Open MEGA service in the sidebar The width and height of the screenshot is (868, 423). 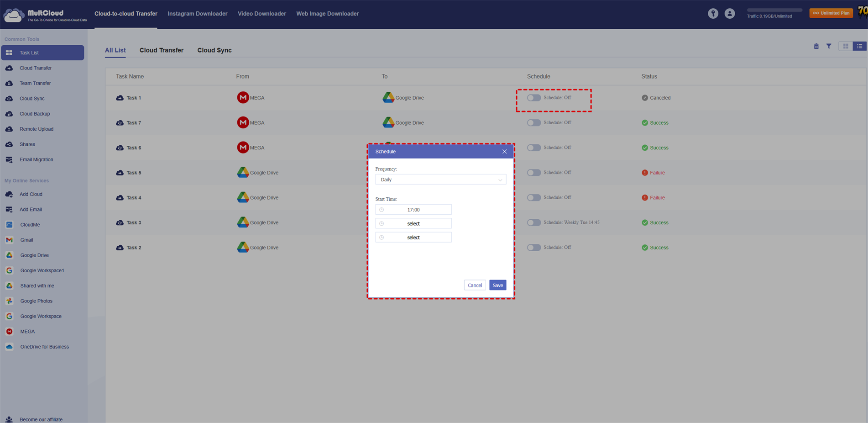(27, 332)
